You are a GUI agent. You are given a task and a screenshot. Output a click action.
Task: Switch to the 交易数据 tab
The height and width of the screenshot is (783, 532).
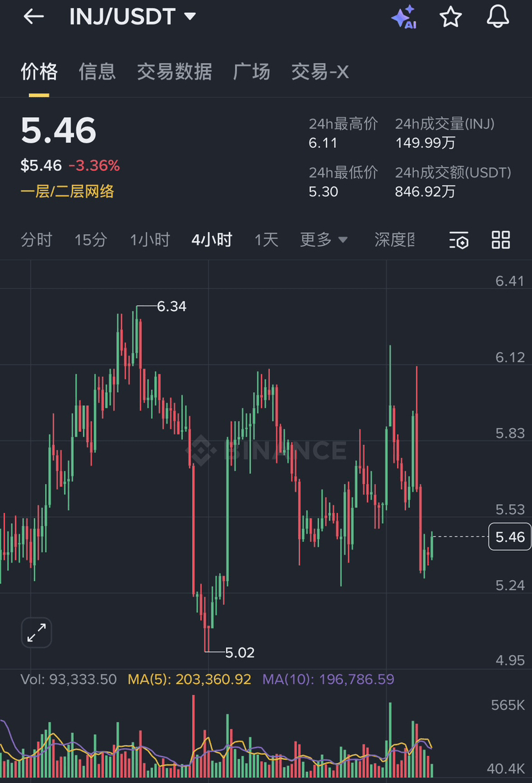[x=174, y=71]
